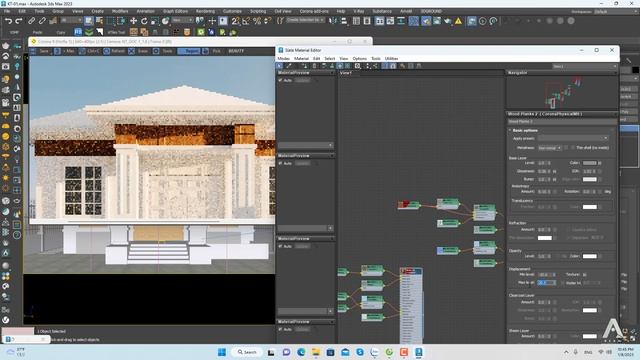Viewport: 640px width, 360px height.
Task: Activate the Select and Rotate tool
Action: (144, 20)
